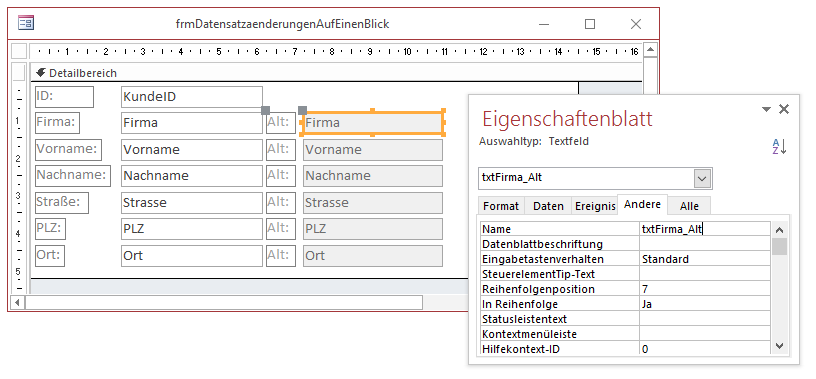Click the Eingabetastenverhalten value Standard
The height and width of the screenshot is (379, 816).
[x=705, y=259]
